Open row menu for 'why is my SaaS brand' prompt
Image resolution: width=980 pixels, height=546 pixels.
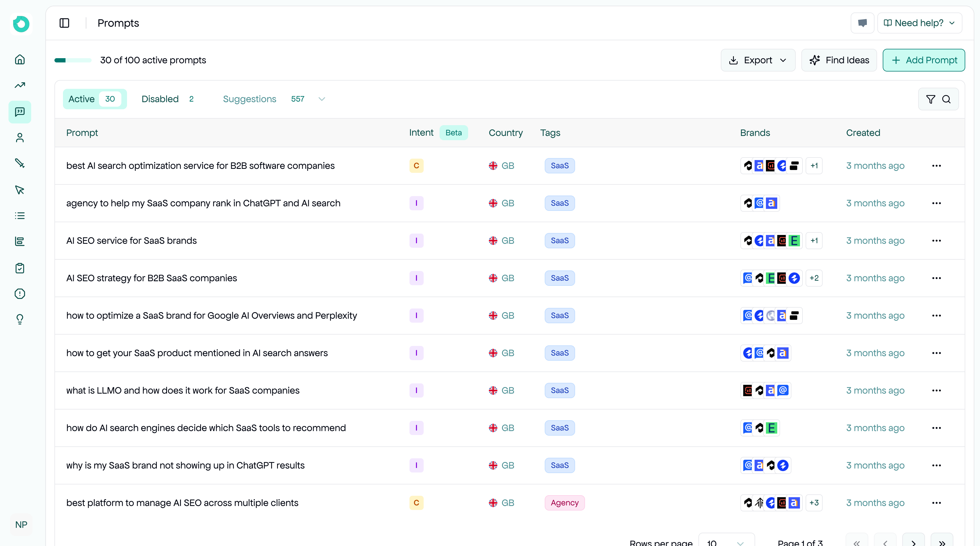(937, 465)
